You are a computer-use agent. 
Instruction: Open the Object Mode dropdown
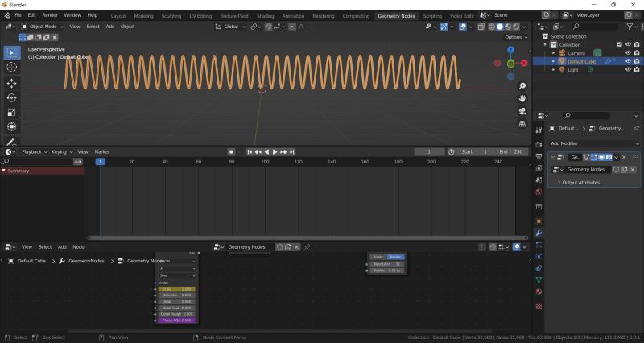point(42,27)
